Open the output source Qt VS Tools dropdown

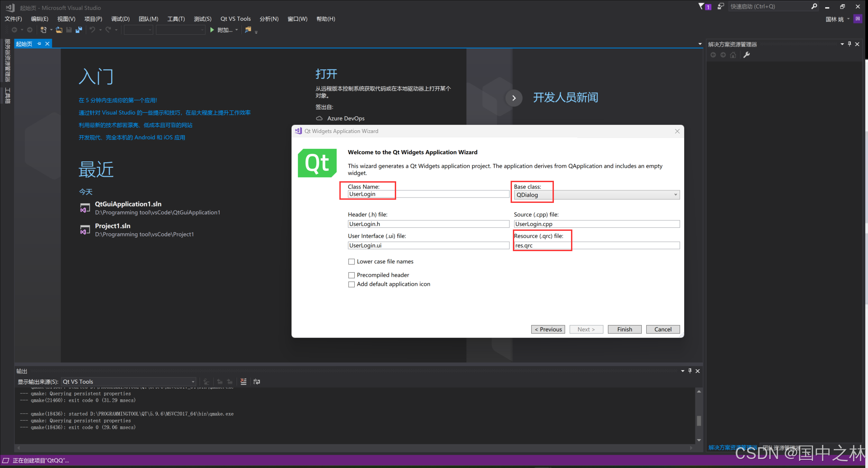(128, 381)
